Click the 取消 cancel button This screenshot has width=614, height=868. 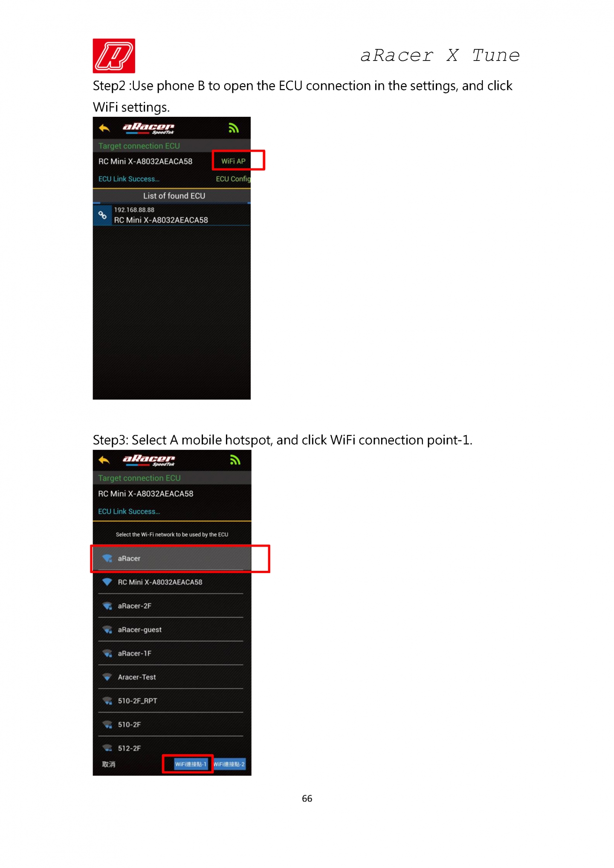pos(109,764)
